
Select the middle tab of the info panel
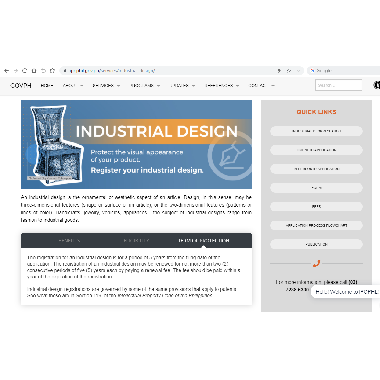pyautogui.click(x=136, y=240)
